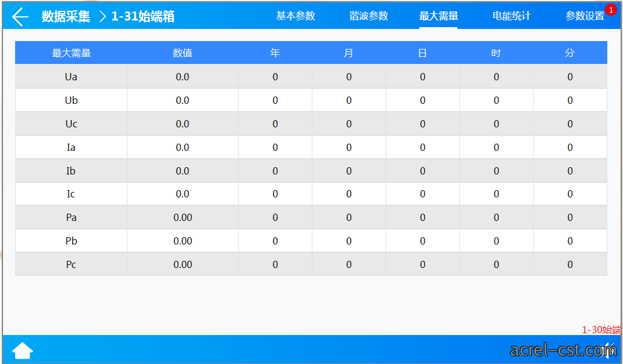
Task: Click the 1-31始端箱 breadcrumb title
Action: coord(143,16)
